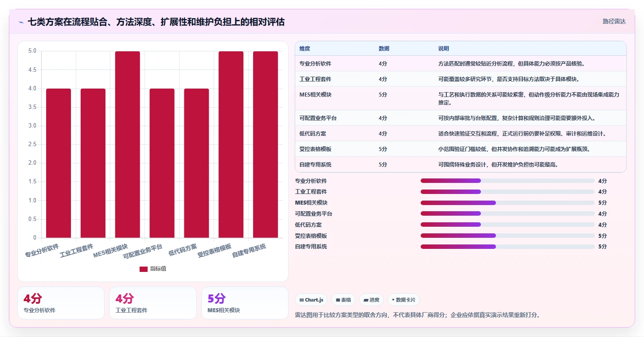The width and height of the screenshot is (644, 337).
Task: Click description starting 与工艺和执行数据的关系
Action: pos(529,98)
